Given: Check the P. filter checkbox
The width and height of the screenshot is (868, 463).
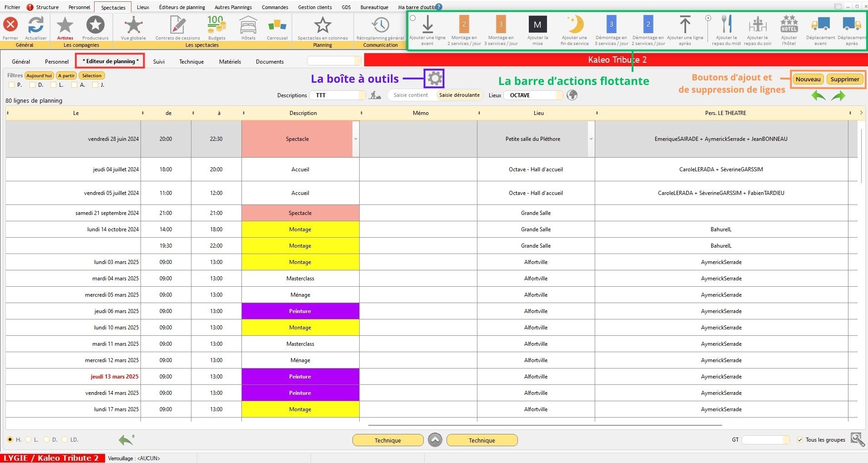Looking at the screenshot, I should [x=12, y=85].
